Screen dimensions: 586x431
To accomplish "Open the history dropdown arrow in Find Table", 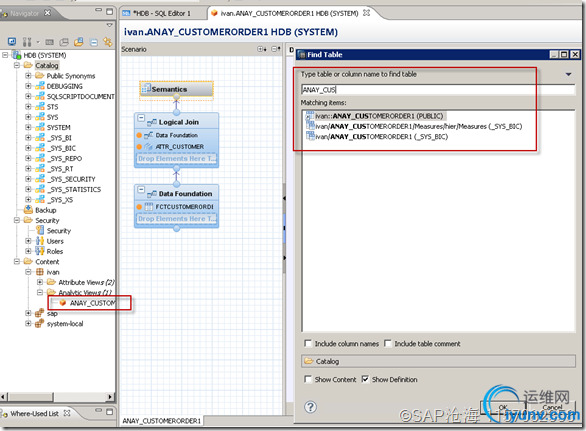I will click(568, 74).
